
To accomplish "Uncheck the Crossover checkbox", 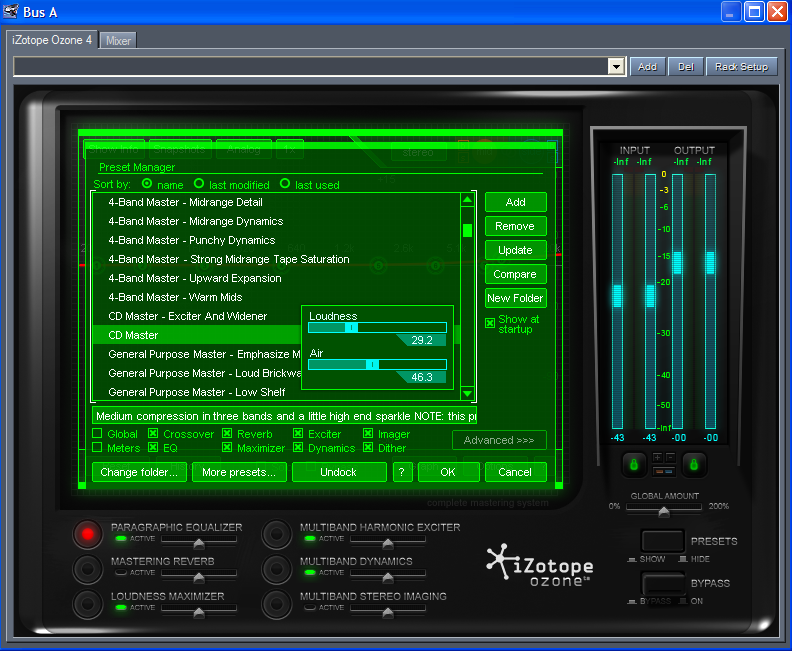I will [x=153, y=433].
